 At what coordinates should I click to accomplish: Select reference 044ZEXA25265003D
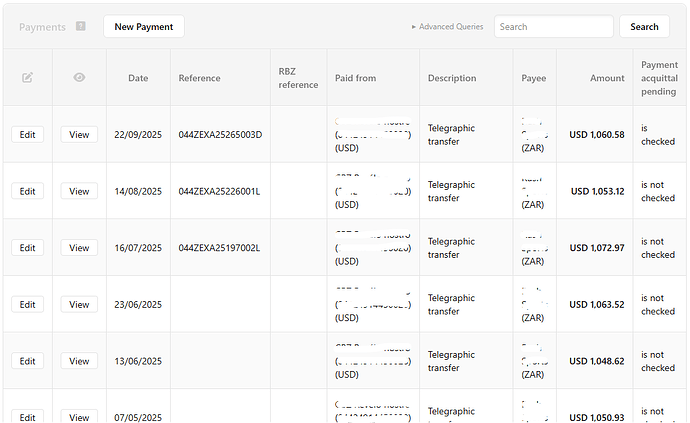coord(220,135)
